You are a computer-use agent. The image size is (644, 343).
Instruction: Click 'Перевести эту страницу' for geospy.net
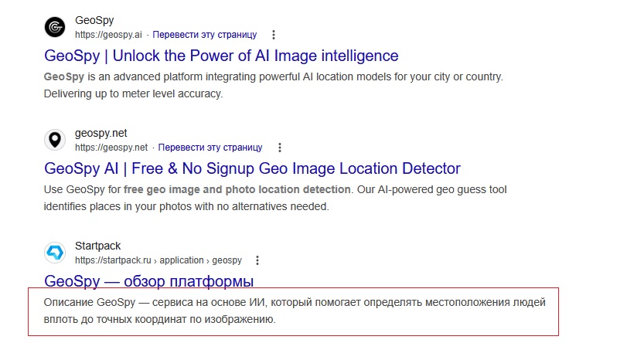(210, 148)
